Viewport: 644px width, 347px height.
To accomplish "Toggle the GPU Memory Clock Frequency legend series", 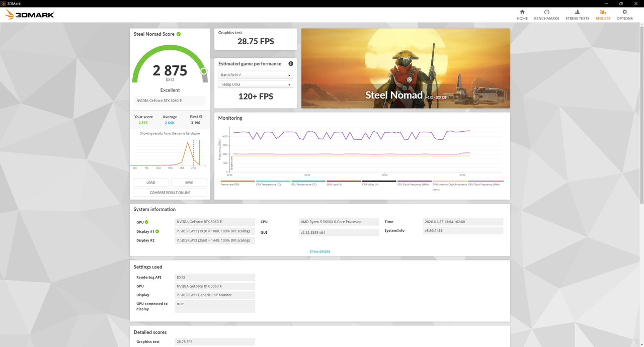I will click(x=450, y=185).
